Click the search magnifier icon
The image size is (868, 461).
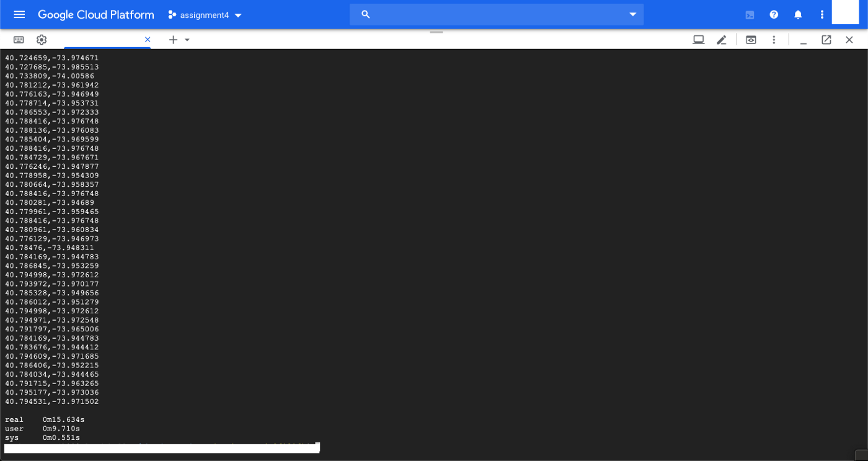tap(366, 14)
